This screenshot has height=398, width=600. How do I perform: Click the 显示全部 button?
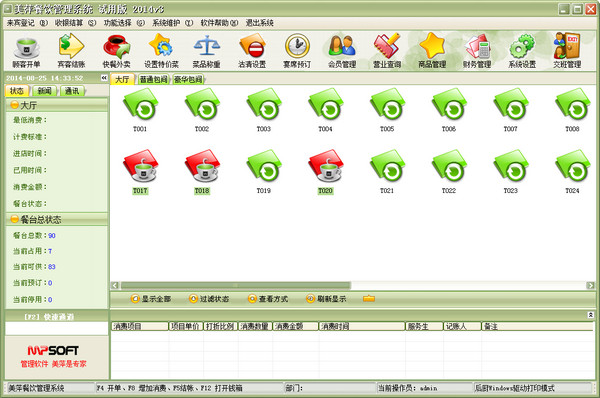click(151, 298)
